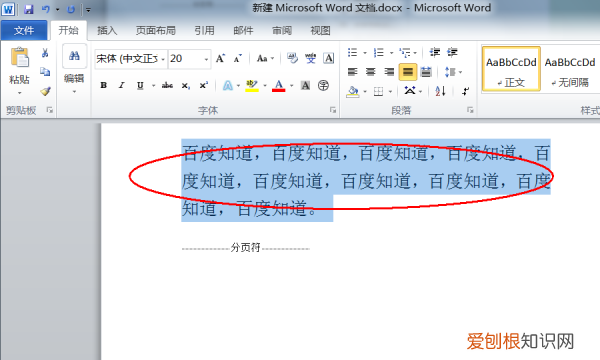The image size is (600, 360).
Task: Click the Format Painter brush icon
Action: pyautogui.click(x=45, y=91)
